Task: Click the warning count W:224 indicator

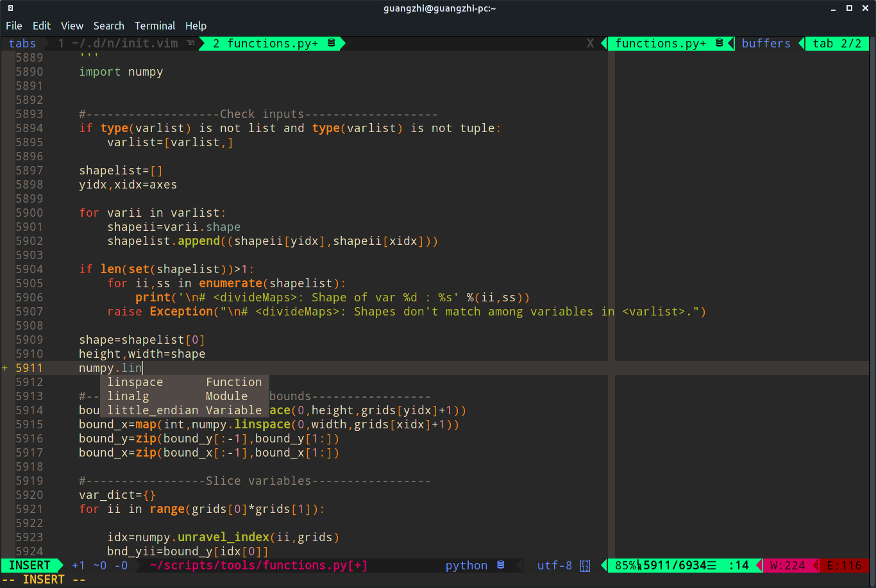Action: (786, 565)
